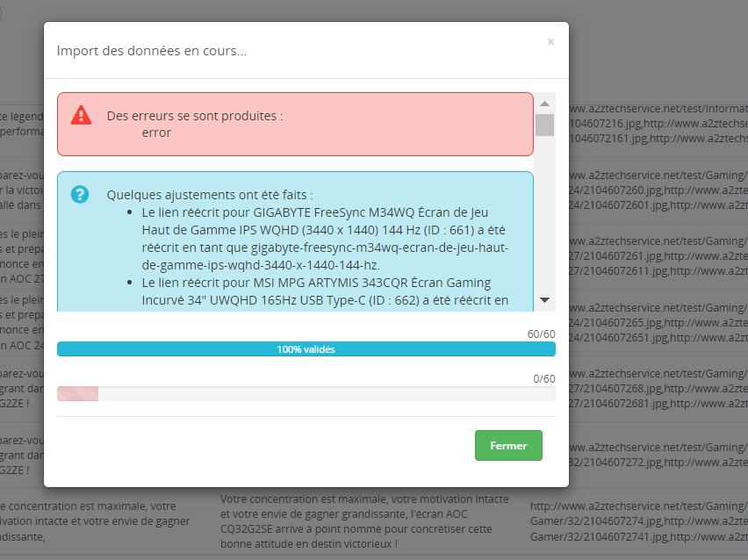Click the 'Des erreurs se sont produites' text

click(195, 116)
